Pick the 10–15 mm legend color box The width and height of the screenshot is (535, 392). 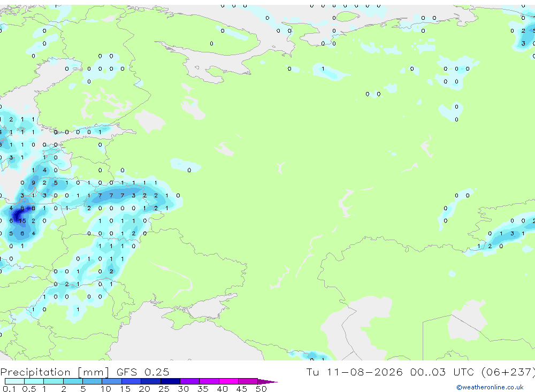(x=112, y=381)
